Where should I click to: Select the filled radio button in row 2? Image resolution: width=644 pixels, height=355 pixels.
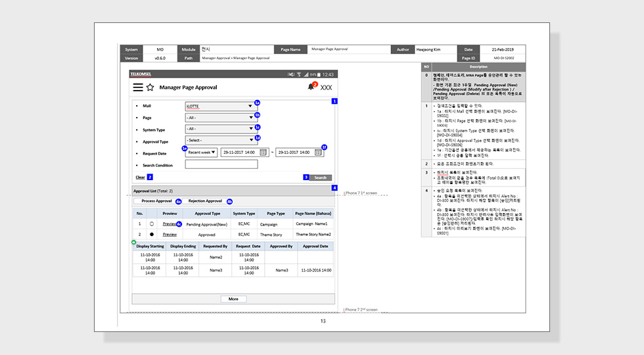tap(152, 235)
